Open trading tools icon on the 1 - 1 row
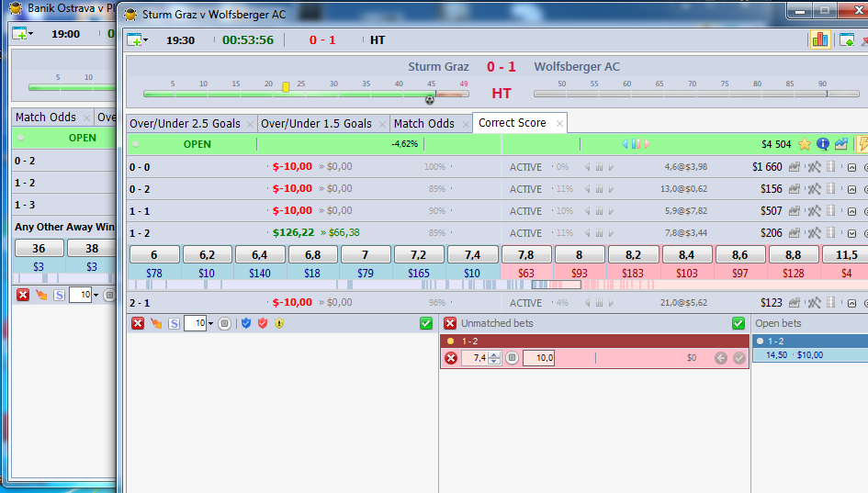Screen dimensions: 868x493 814,211
